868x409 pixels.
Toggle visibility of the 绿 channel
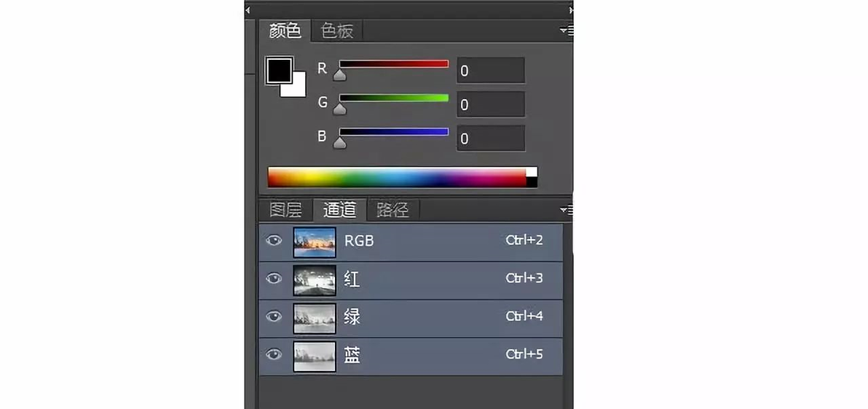[x=274, y=316]
